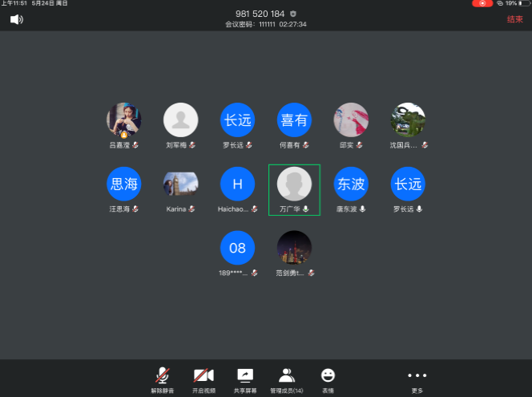Select 范剑勇's night skyline avatar

tap(294, 248)
